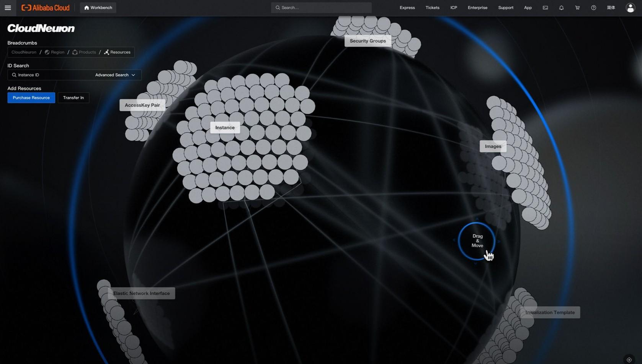
Task: Click the Purchase Resource button
Action: [x=31, y=97]
